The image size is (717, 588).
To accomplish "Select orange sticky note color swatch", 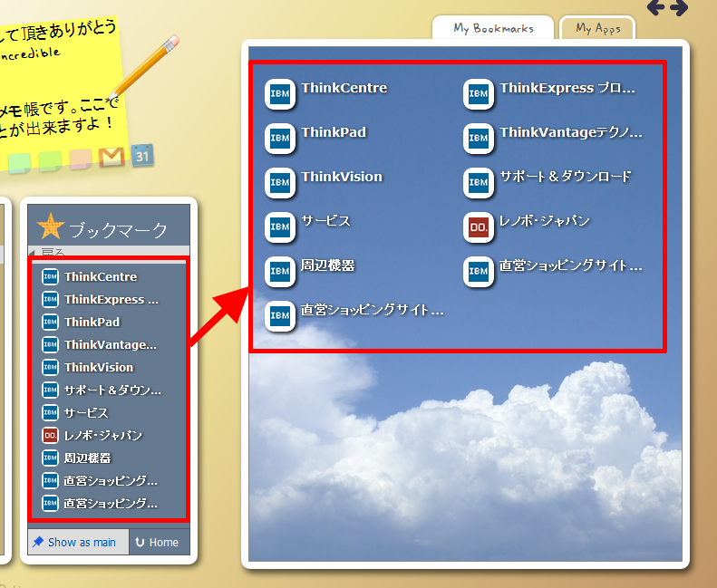I will click(x=81, y=159).
